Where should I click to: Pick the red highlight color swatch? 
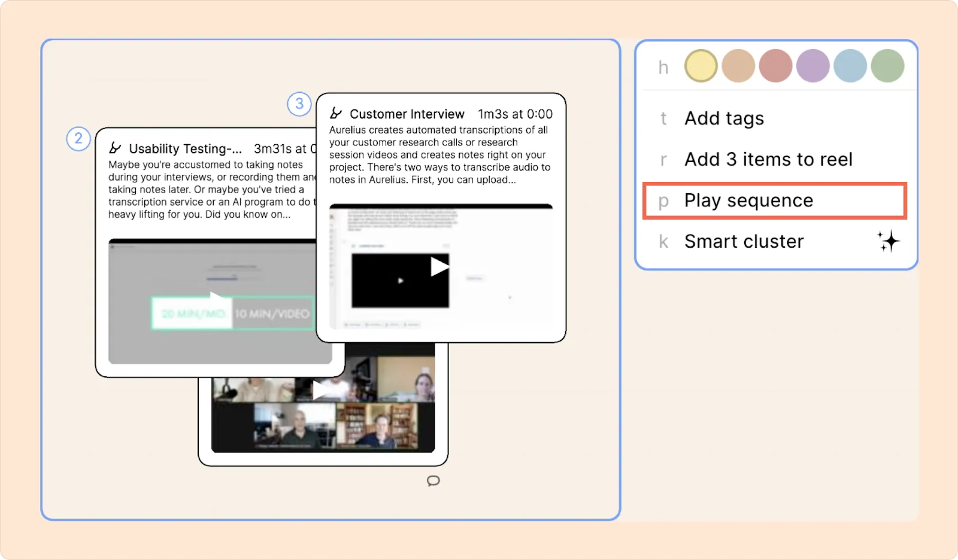775,66
